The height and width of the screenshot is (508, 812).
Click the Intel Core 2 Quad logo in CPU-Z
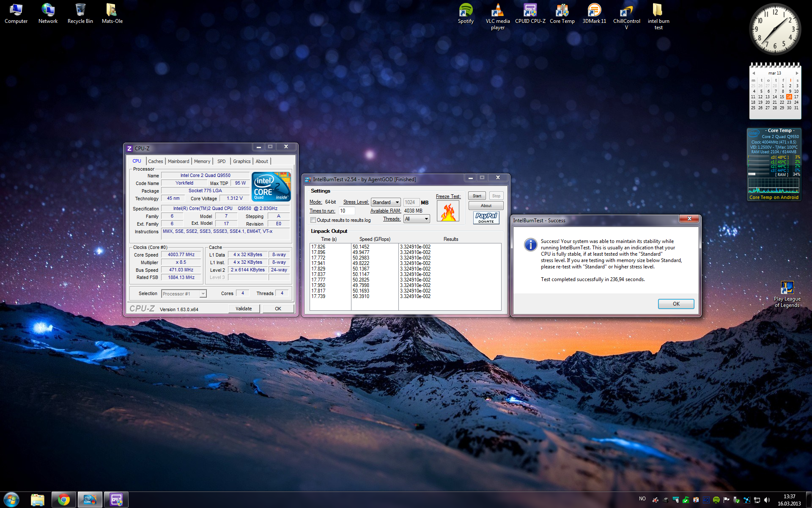point(271,186)
